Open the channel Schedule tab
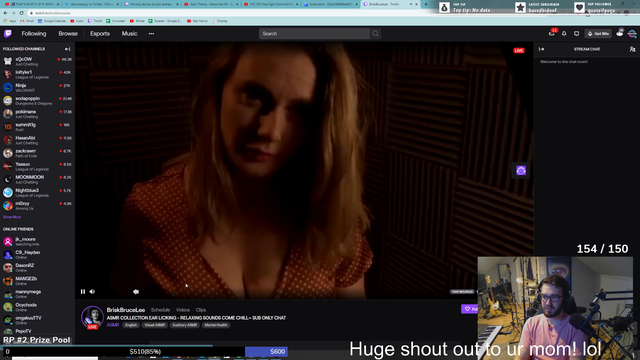Viewport: 640px width, 360px height. tap(160, 310)
